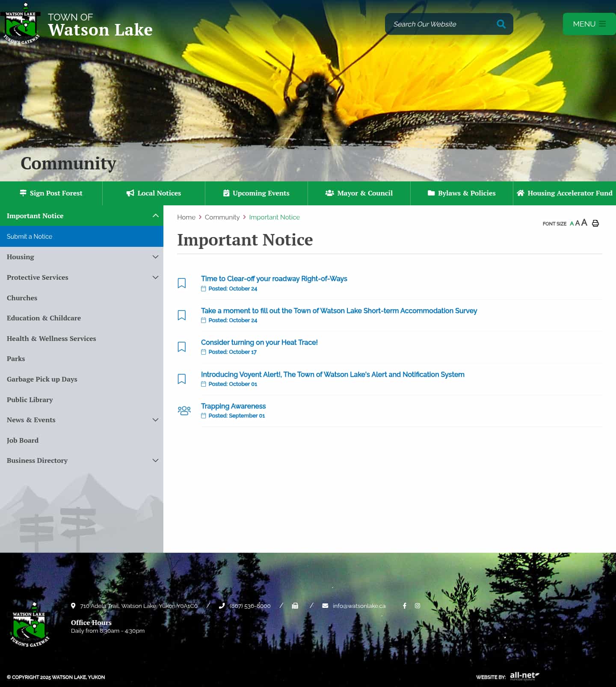The image size is (616, 687).
Task: Open all-net website credit logo
Action: (524, 676)
